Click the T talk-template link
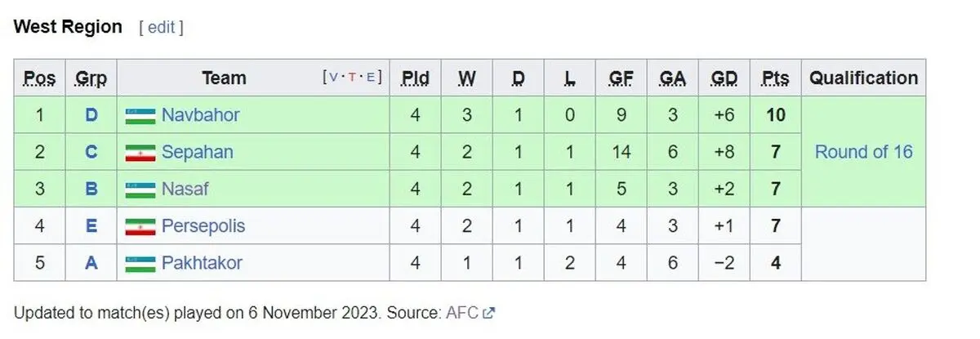Viewport: 980px width, 339px height. (352, 78)
